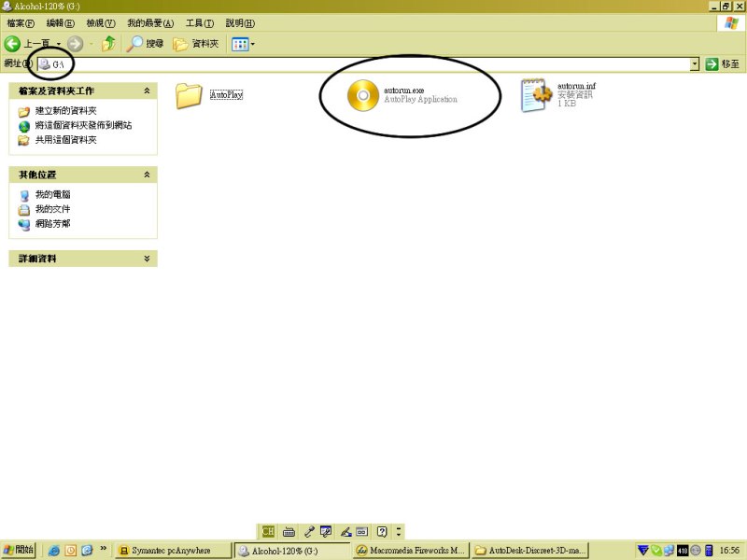Select the autorun.exe disc icon
Image resolution: width=747 pixels, height=560 pixels.
point(363,95)
